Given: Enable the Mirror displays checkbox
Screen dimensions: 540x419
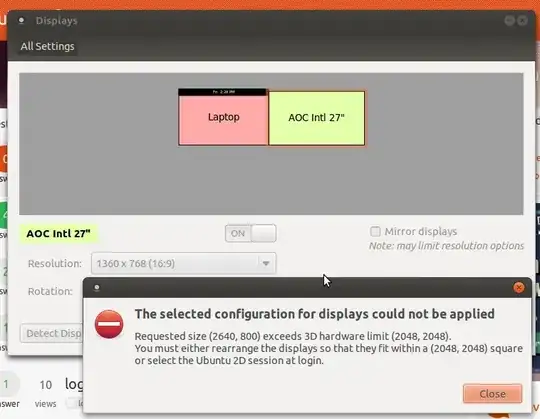Looking at the screenshot, I should point(375,231).
